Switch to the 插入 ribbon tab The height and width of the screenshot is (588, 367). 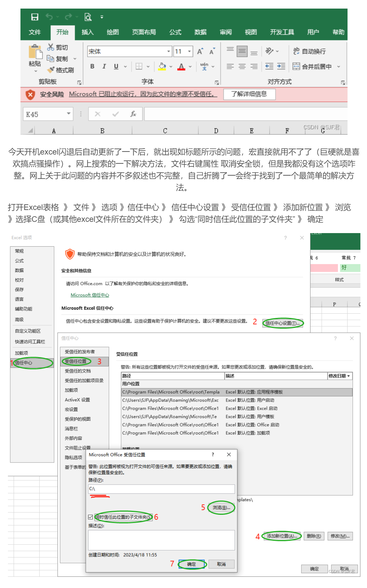point(87,32)
